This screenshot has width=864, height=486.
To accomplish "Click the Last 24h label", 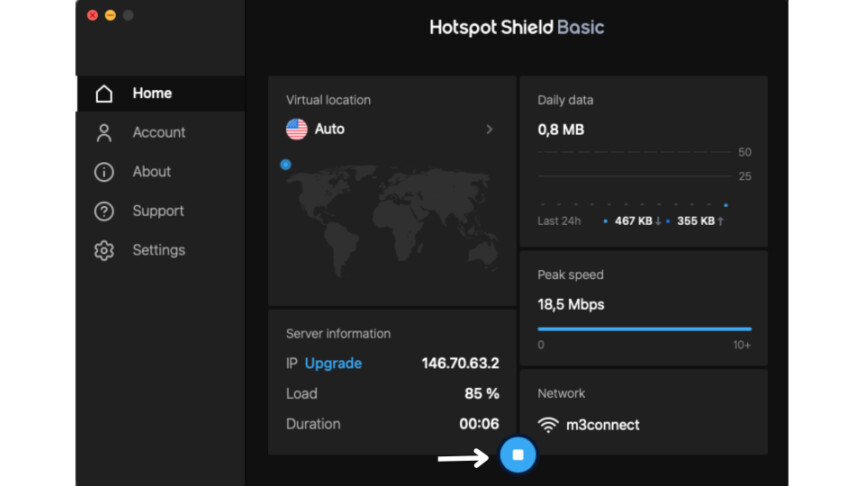I will [559, 221].
